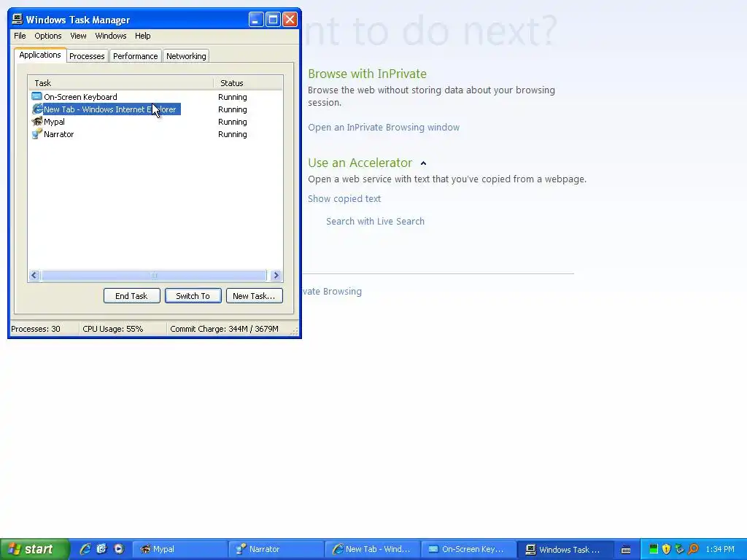The width and height of the screenshot is (747, 560).
Task: Select the Applications tab
Action: pos(40,55)
